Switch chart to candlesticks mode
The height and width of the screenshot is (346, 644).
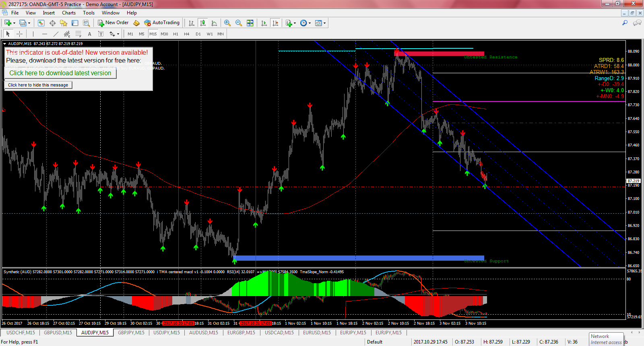[x=203, y=23]
